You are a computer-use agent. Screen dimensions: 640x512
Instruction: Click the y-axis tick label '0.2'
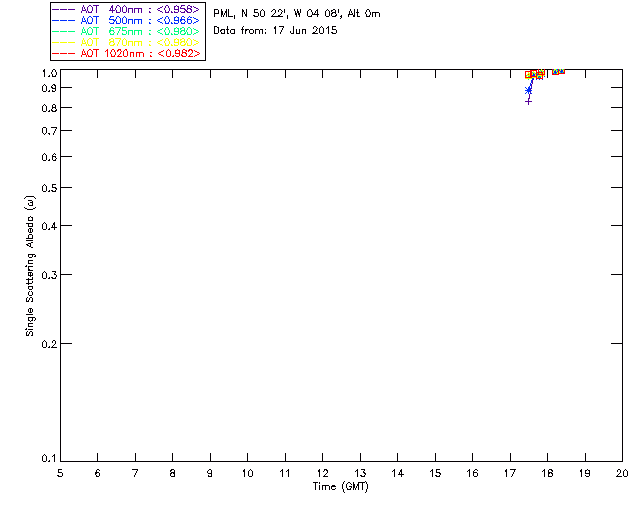point(49,344)
